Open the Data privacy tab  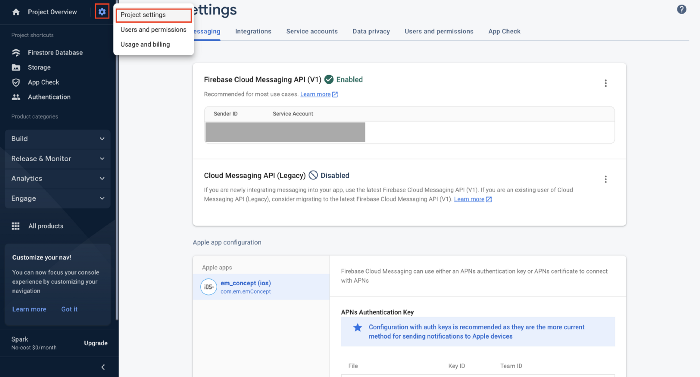click(371, 31)
